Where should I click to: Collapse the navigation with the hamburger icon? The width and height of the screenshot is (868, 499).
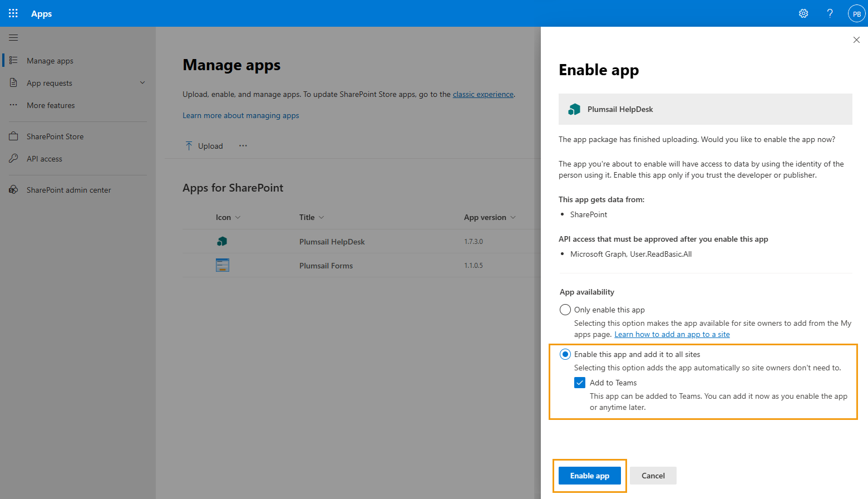point(13,37)
